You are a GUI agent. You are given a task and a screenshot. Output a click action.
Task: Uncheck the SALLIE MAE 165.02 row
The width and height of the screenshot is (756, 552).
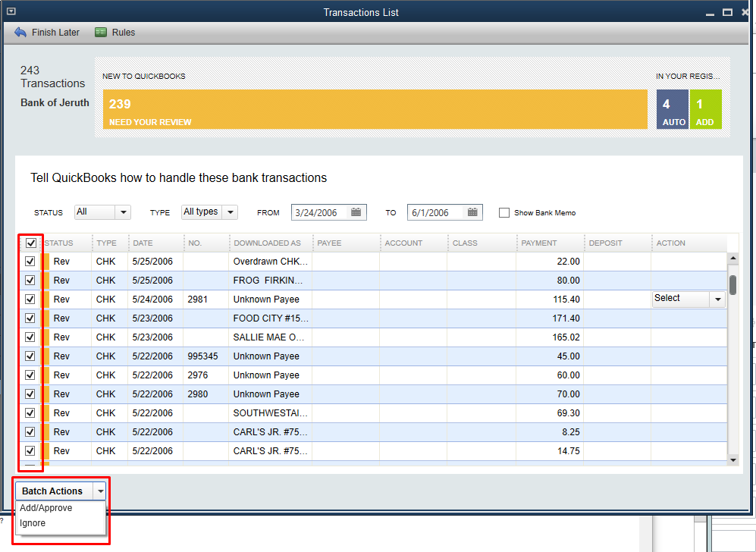point(30,337)
